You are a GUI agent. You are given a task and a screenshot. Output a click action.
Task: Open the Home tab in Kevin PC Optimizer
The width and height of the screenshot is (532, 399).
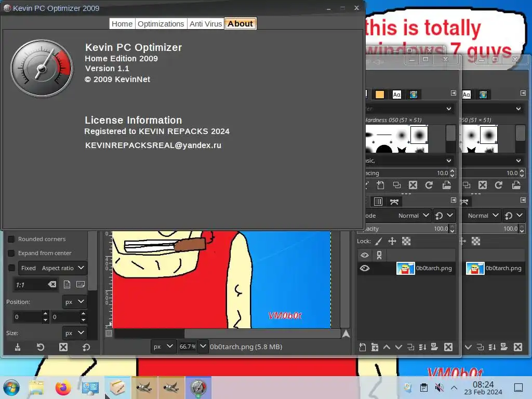122,24
